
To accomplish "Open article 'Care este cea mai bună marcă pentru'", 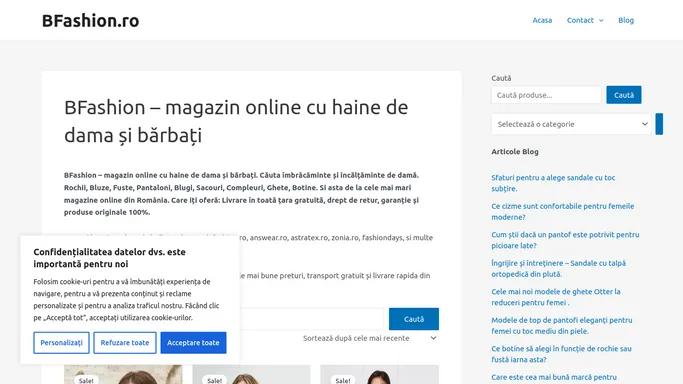I will [554, 377].
